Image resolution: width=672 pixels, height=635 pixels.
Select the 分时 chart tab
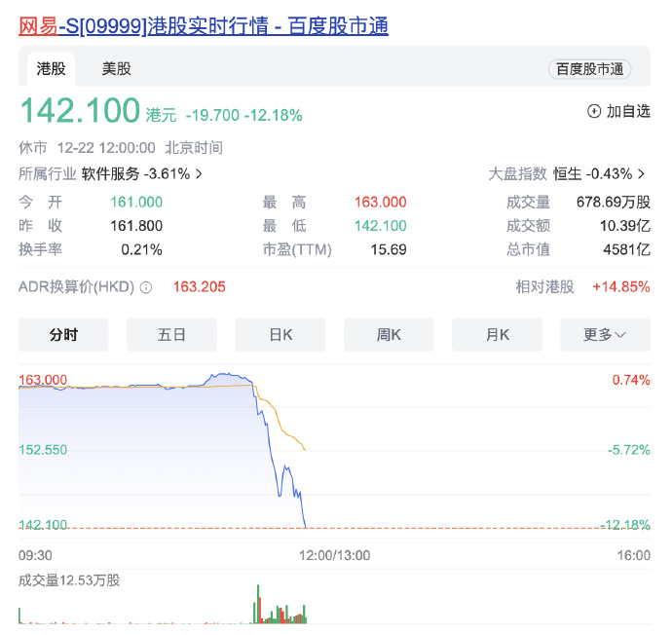(63, 335)
